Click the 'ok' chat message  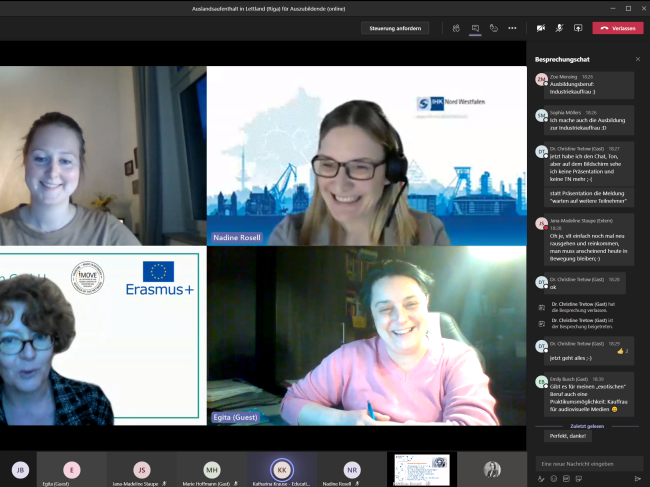click(x=585, y=283)
